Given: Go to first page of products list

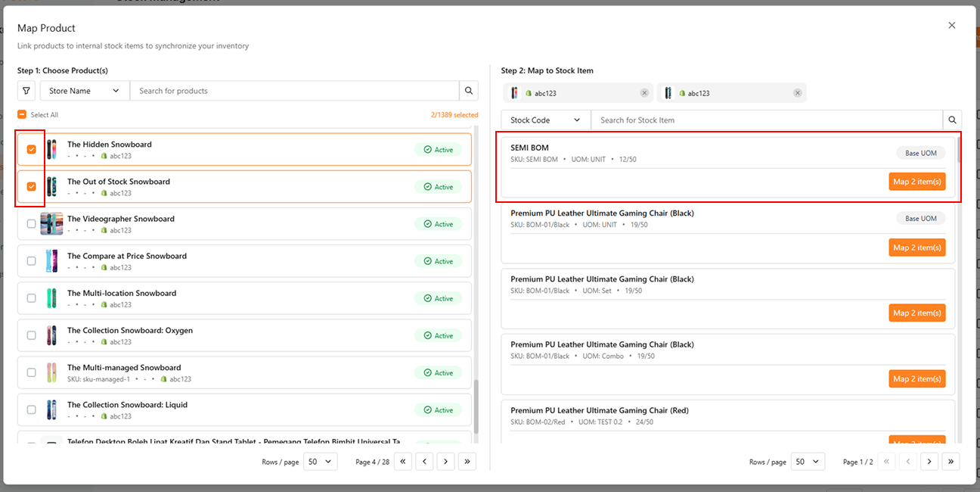Looking at the screenshot, I should 402,462.
